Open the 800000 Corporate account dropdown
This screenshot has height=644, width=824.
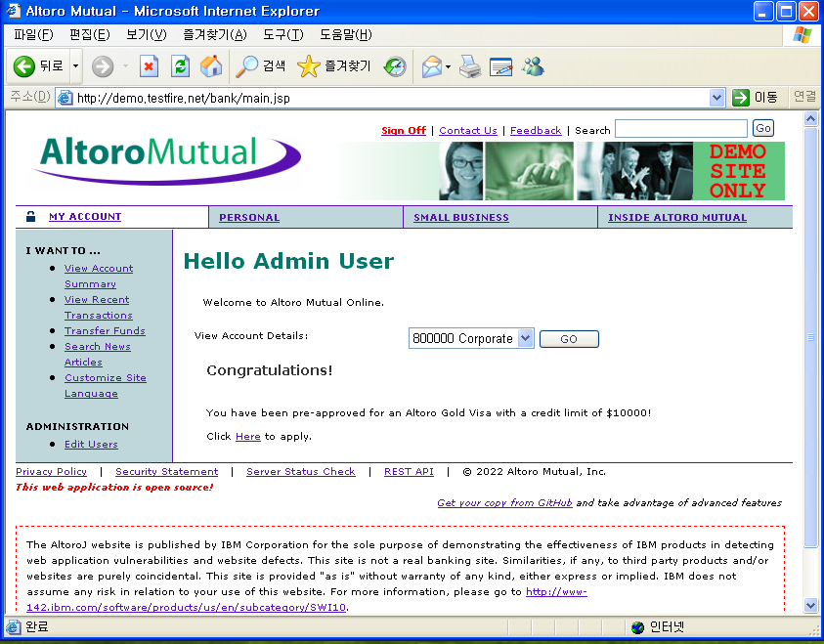click(x=471, y=338)
